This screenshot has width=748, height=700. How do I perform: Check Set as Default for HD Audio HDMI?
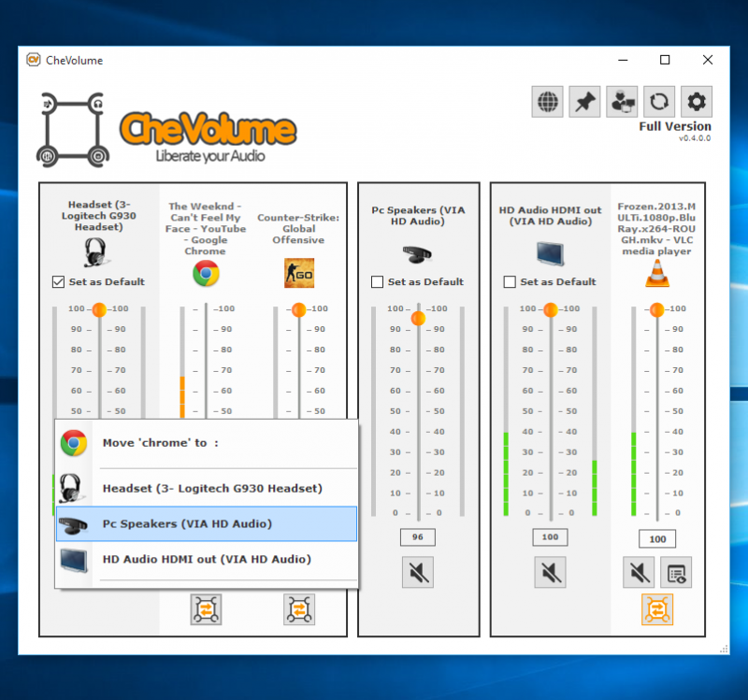pyautogui.click(x=510, y=282)
